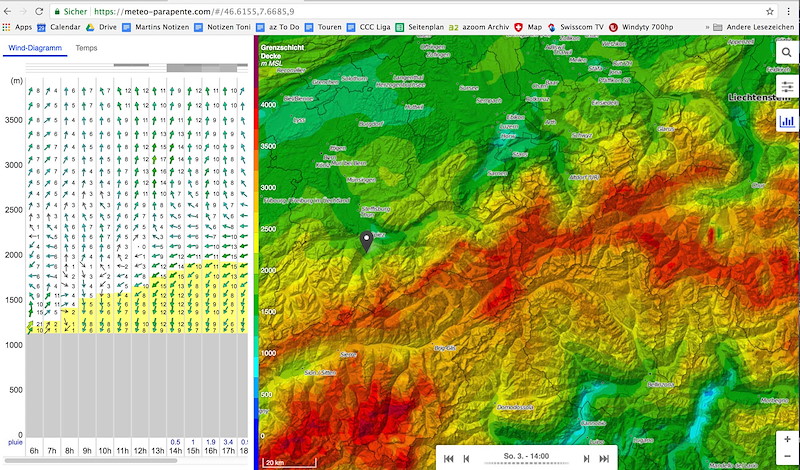Open the Calendar bookmark
Image resolution: width=800 pixels, height=470 pixels.
(x=58, y=27)
